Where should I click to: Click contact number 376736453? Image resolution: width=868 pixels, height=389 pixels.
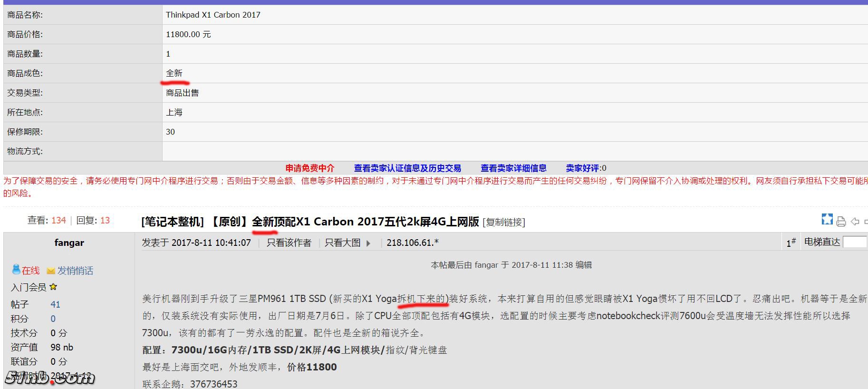click(x=213, y=384)
